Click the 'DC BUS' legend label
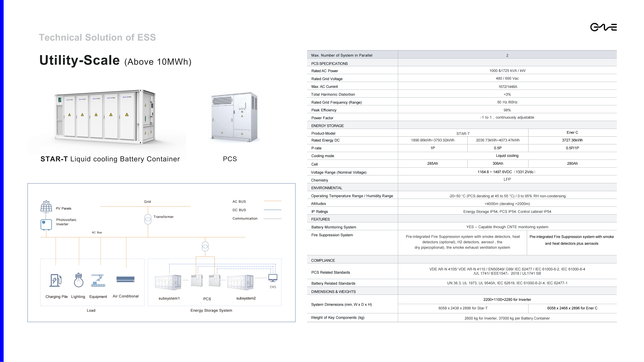The height and width of the screenshot is (362, 644). point(239,210)
